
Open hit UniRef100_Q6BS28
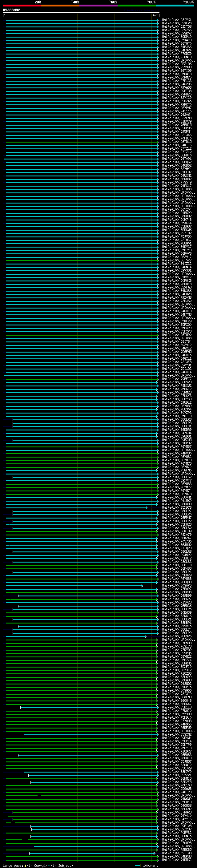(176, 382)
